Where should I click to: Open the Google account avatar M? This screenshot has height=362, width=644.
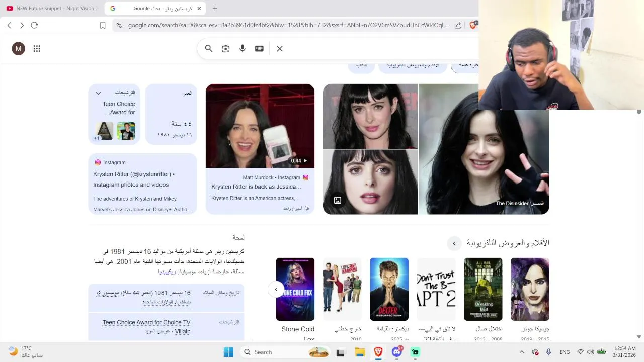tap(19, 49)
